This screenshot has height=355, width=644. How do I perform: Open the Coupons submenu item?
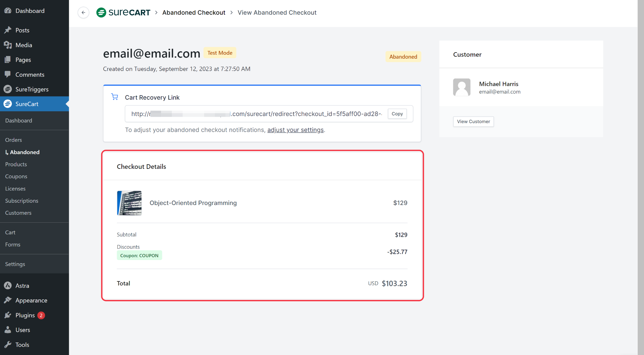(x=16, y=176)
